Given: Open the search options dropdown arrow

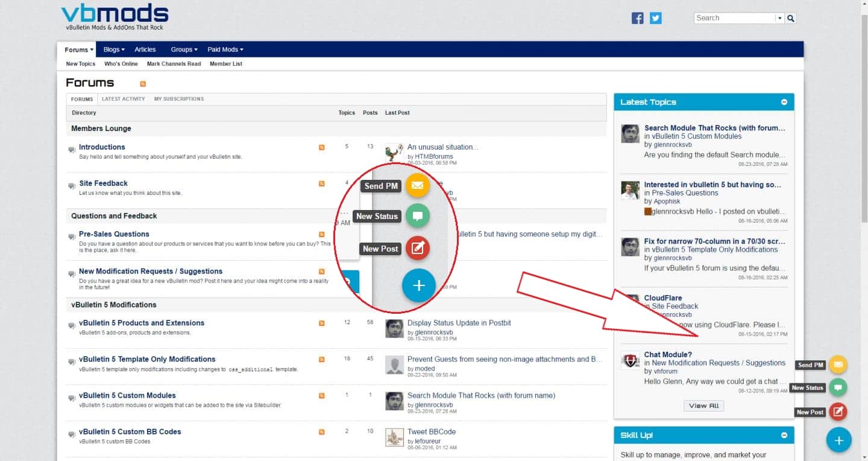Looking at the screenshot, I should coord(780,18).
